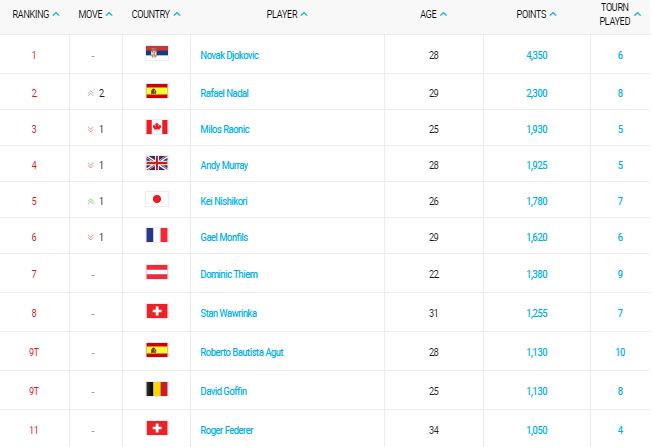Click the Japan flag icon
This screenshot has width=653, height=447.
click(157, 199)
